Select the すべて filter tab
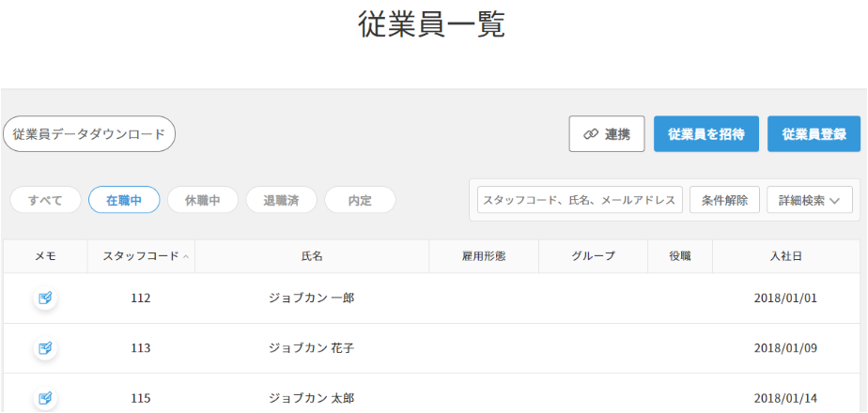The width and height of the screenshot is (868, 413). tap(45, 200)
